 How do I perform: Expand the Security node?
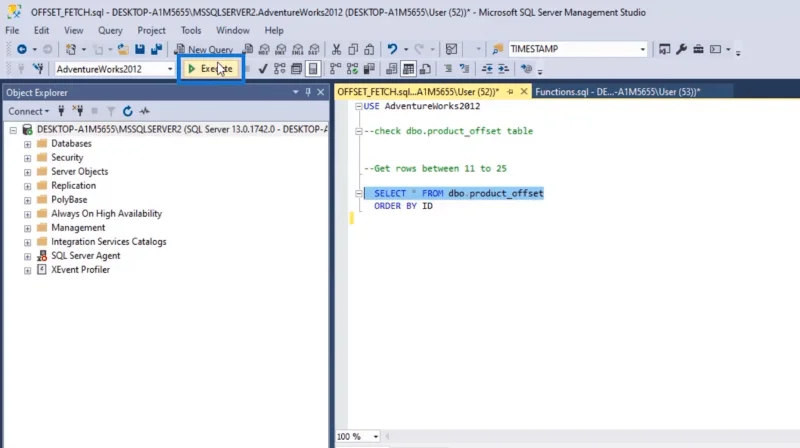click(x=28, y=158)
